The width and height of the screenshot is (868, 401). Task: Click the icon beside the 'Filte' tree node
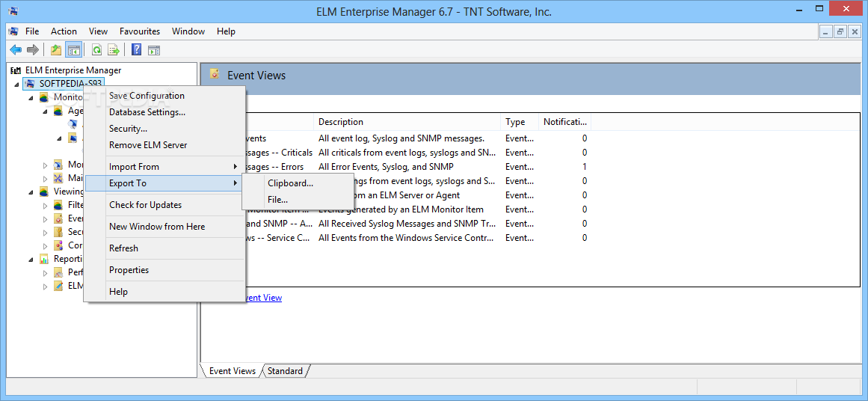click(58, 205)
